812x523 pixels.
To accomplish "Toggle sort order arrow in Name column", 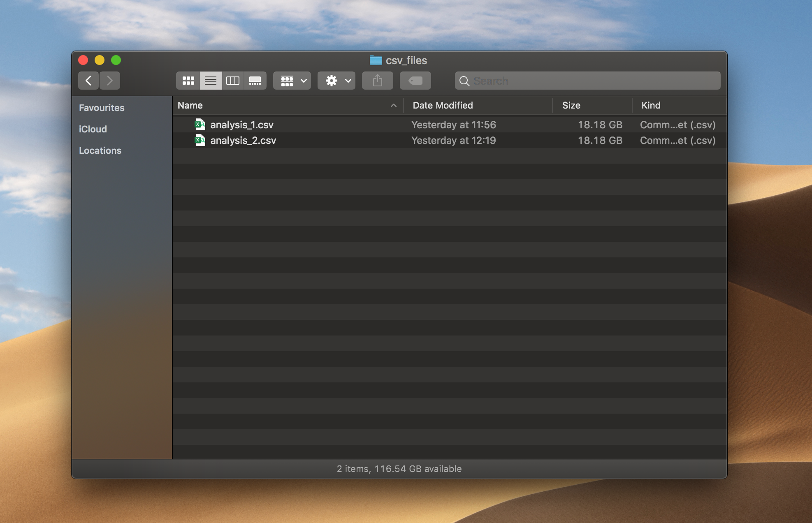I will 394,105.
